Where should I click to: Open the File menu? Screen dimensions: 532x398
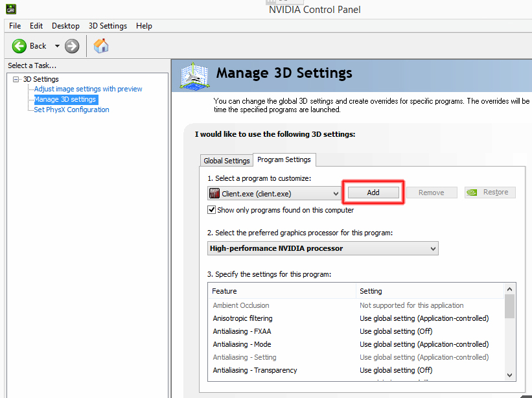(15, 26)
